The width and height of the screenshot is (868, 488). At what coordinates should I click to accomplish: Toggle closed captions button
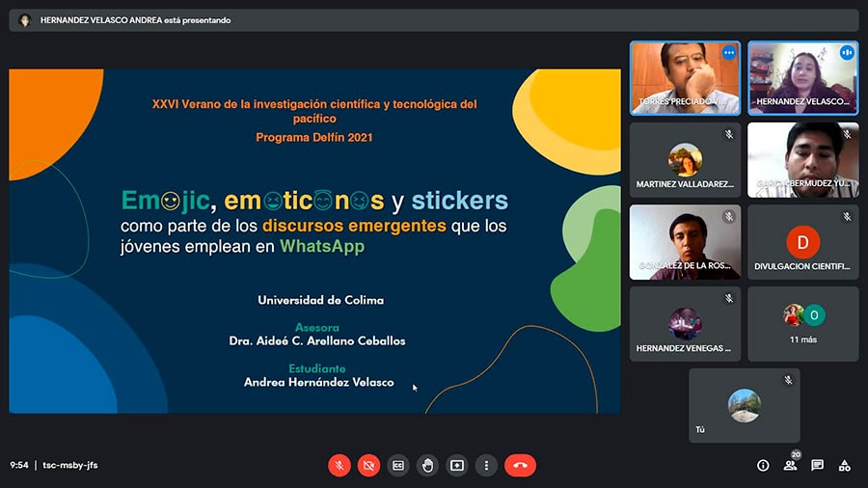[398, 465]
